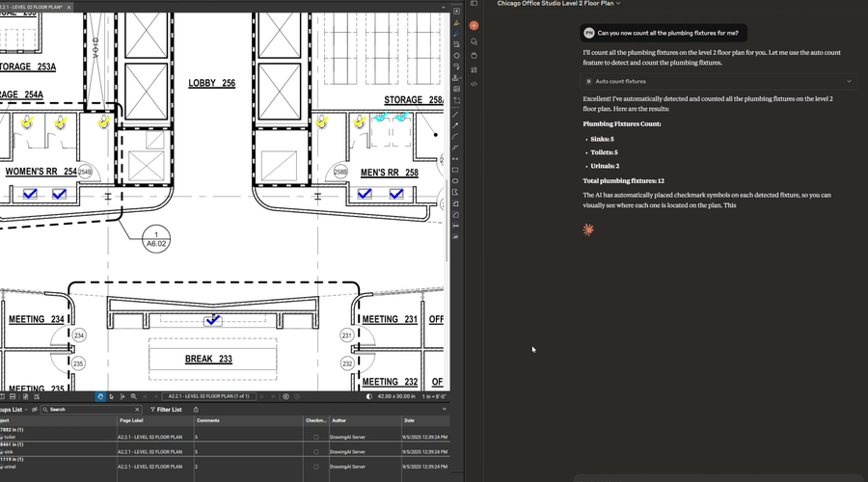Screen dimensions: 868x482
Task: Check the urinal row checkmark box
Action: pos(316,467)
